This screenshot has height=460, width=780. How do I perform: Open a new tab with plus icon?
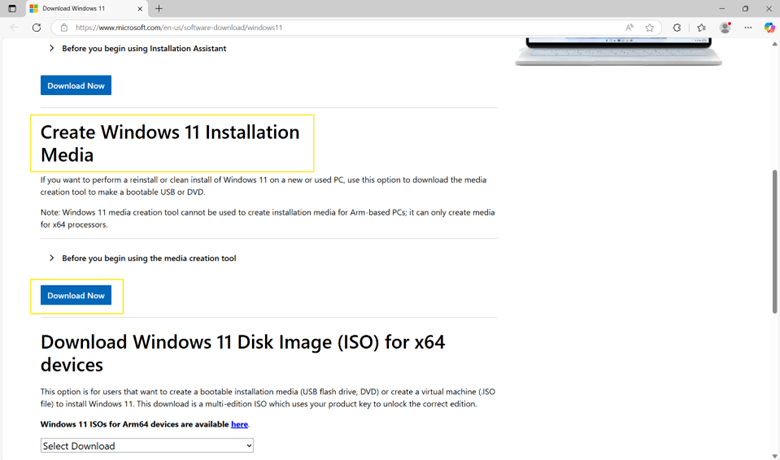(x=159, y=8)
